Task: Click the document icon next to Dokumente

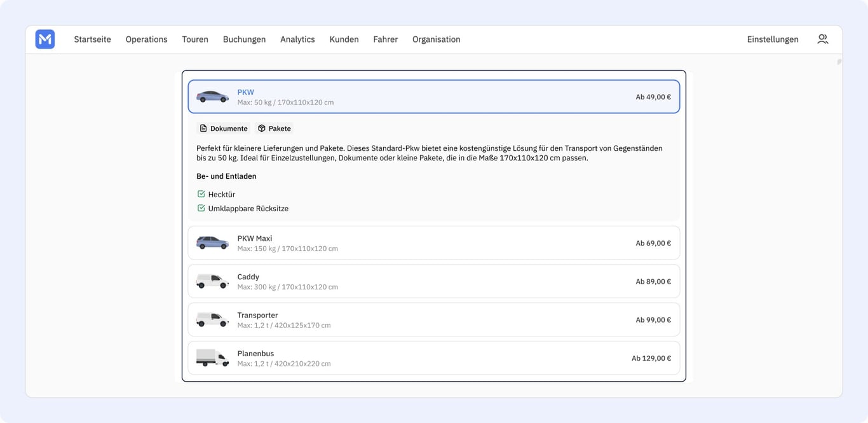Action: [203, 128]
